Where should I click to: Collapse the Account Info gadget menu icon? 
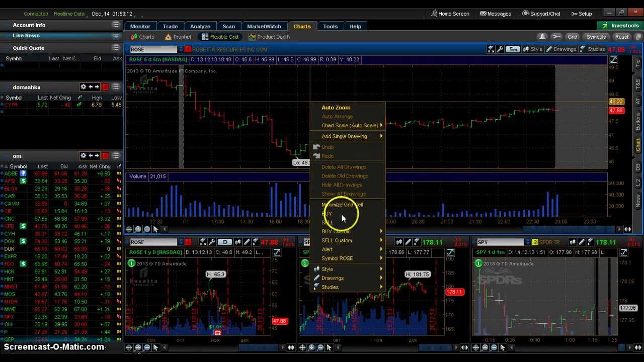pos(116,25)
